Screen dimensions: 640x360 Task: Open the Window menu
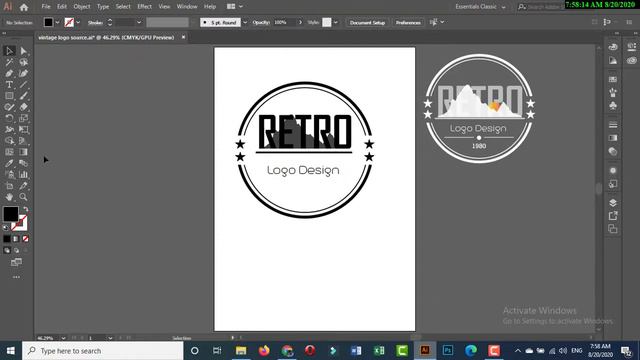pyautogui.click(x=187, y=7)
